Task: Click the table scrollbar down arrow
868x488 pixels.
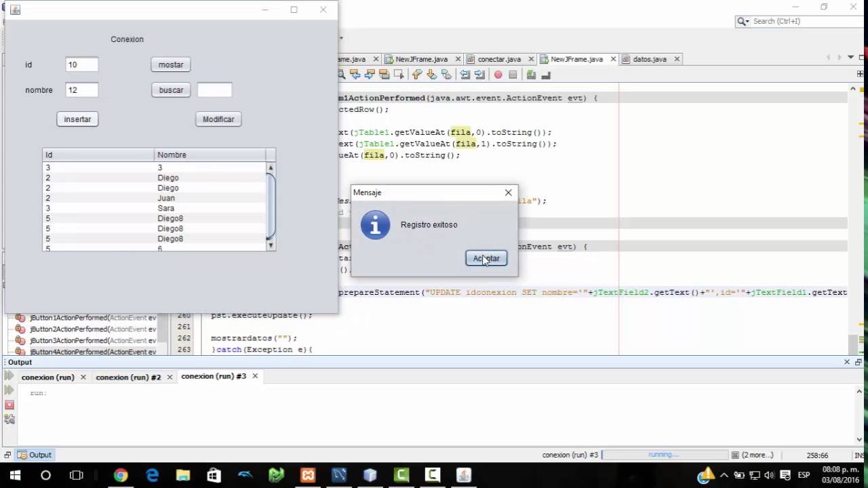Action: [x=271, y=245]
